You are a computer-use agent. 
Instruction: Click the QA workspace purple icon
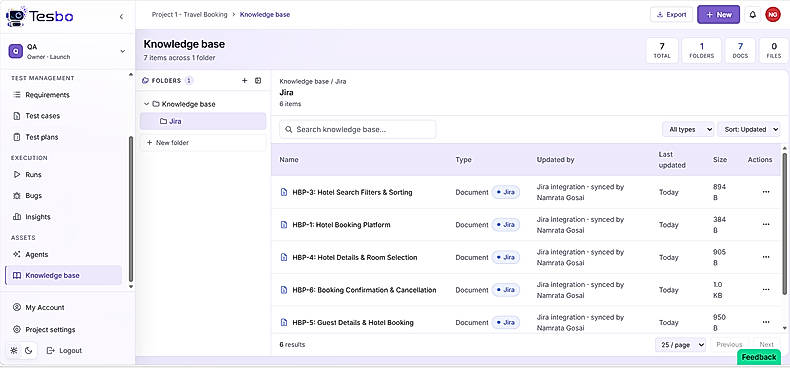(16, 51)
